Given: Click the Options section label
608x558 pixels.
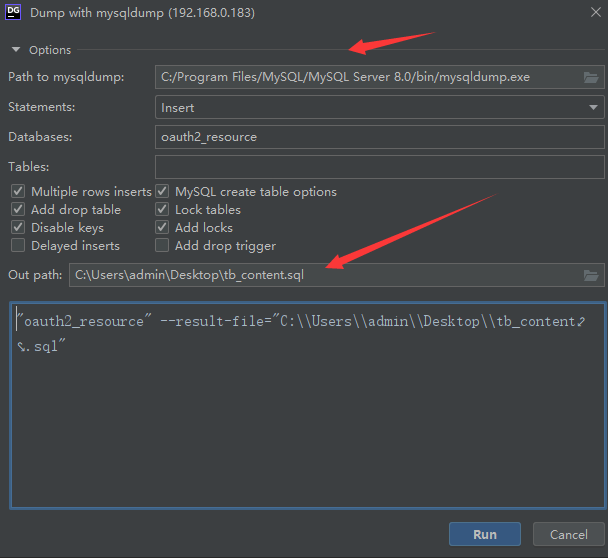Looking at the screenshot, I should point(50,50).
